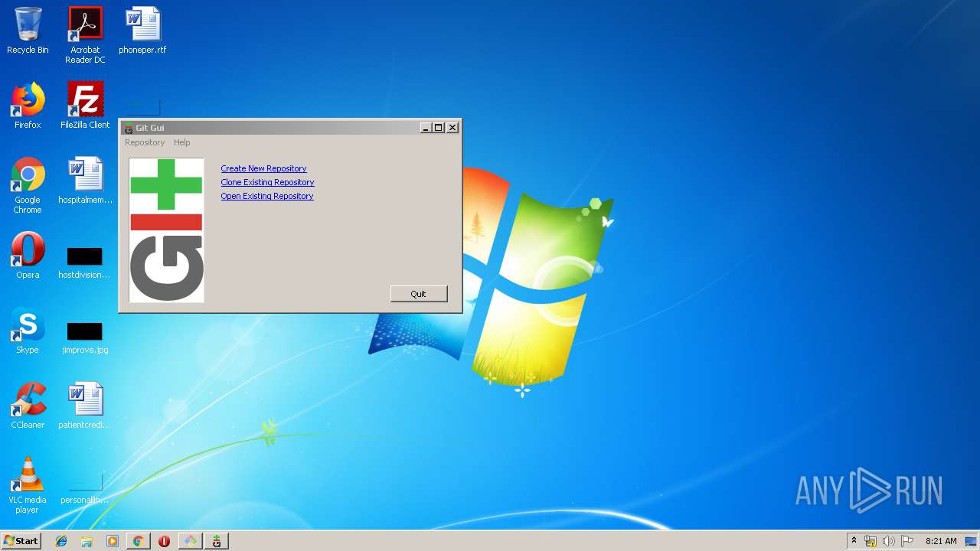Select the Skype desktop shortcut
Screen dimensions: 980x551
(28, 331)
